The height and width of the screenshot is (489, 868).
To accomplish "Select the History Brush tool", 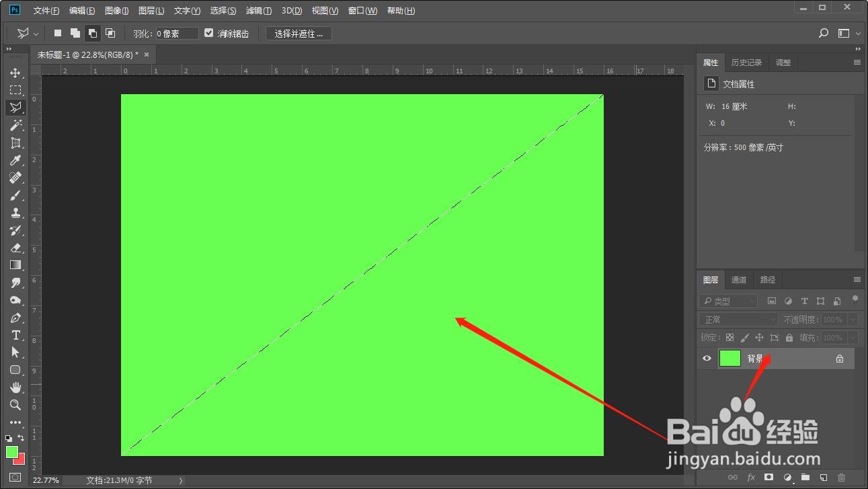I will (x=15, y=230).
